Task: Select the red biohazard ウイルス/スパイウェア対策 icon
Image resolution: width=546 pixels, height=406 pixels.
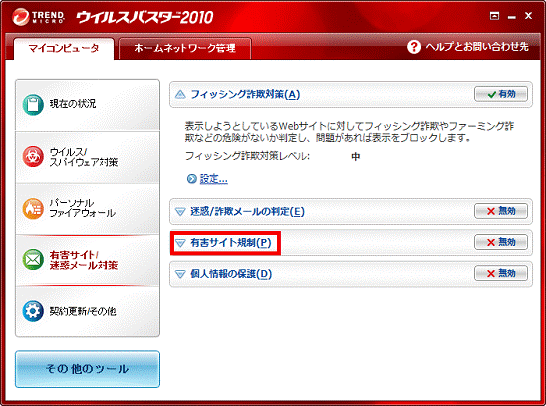Action: 33,156
